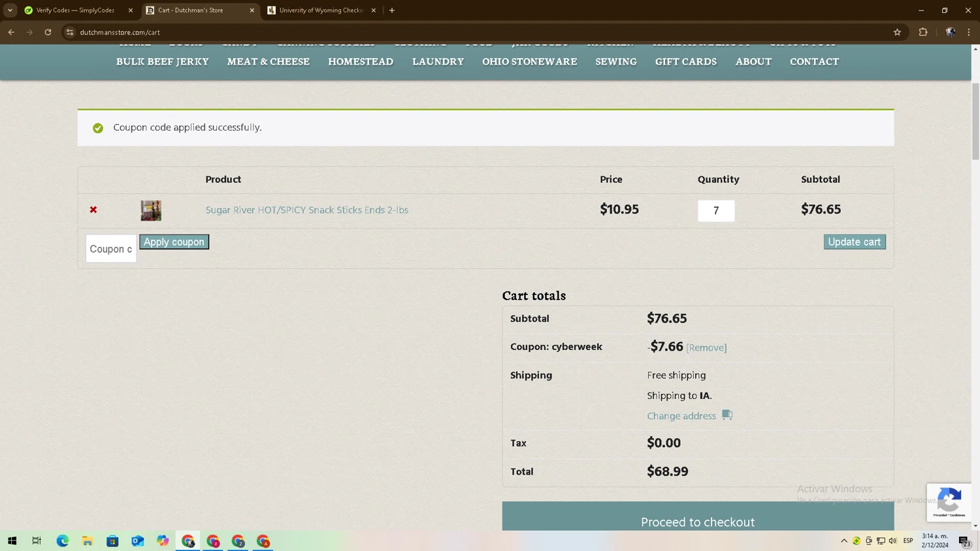Switch to the University of Wyoming Checkout tab
980x551 pixels.
pyautogui.click(x=320, y=10)
